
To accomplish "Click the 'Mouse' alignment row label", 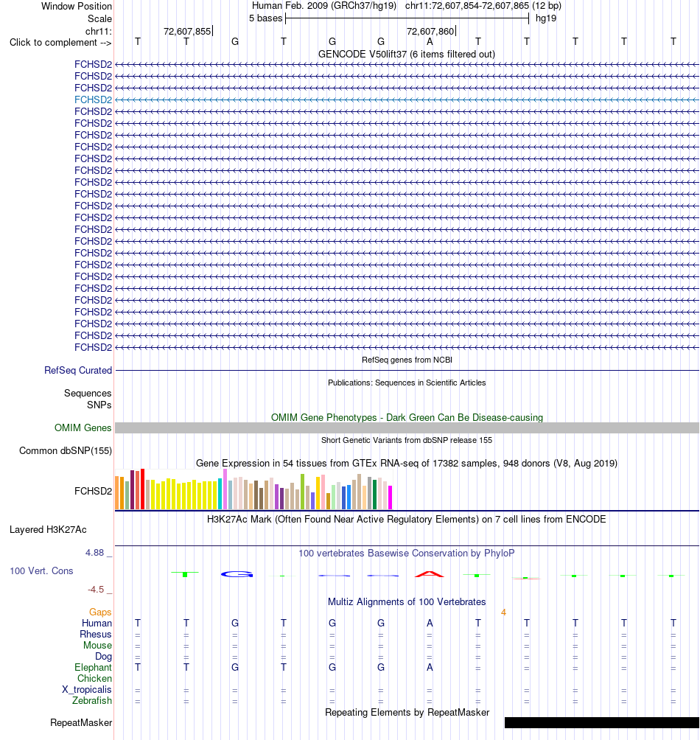I will [98, 645].
